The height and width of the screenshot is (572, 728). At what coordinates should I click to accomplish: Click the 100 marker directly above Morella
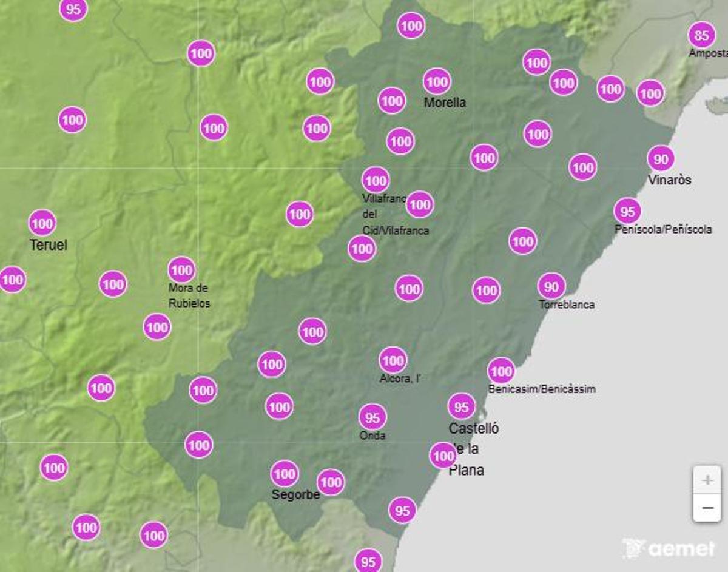[x=436, y=81]
